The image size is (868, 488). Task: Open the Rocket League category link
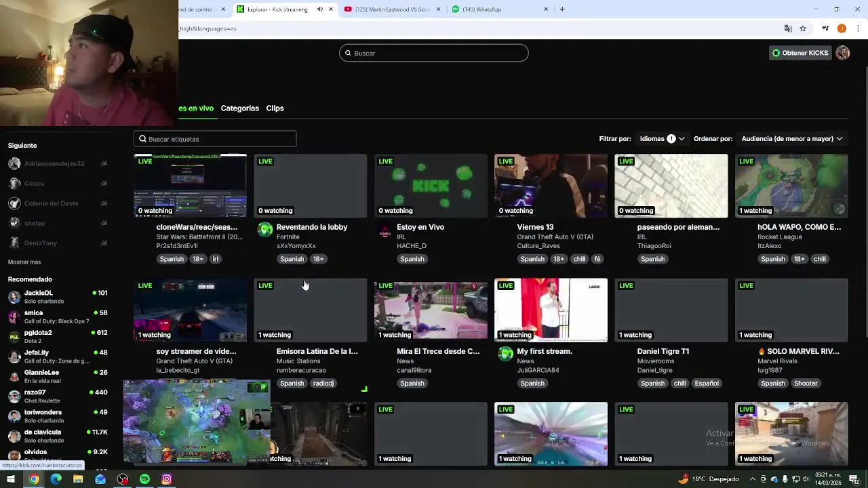[x=780, y=237]
